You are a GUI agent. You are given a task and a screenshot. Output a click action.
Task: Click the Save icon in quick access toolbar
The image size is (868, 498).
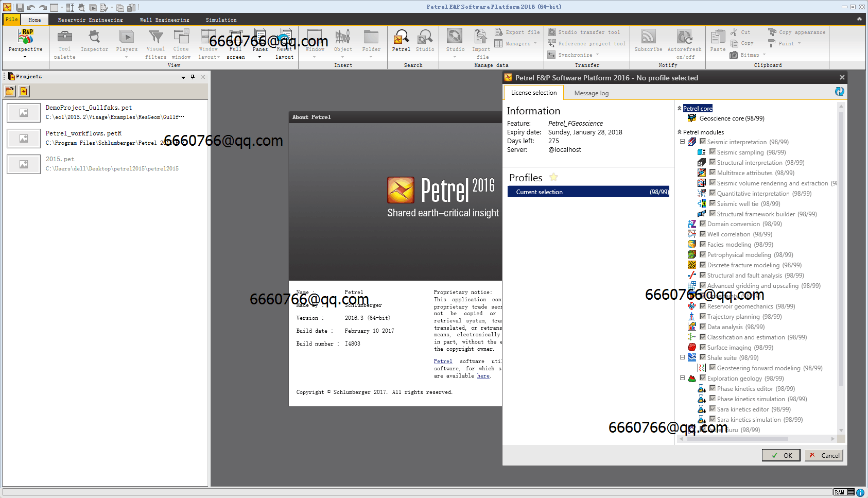click(x=20, y=7)
